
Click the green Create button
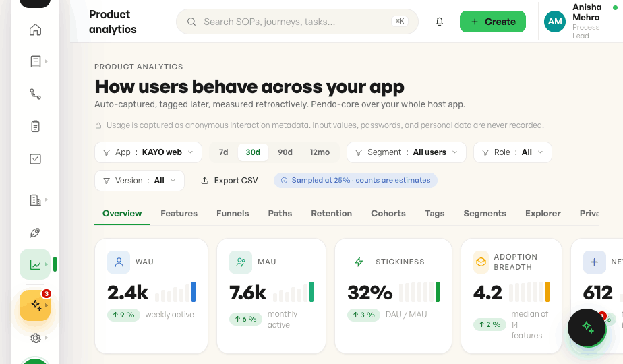click(493, 22)
